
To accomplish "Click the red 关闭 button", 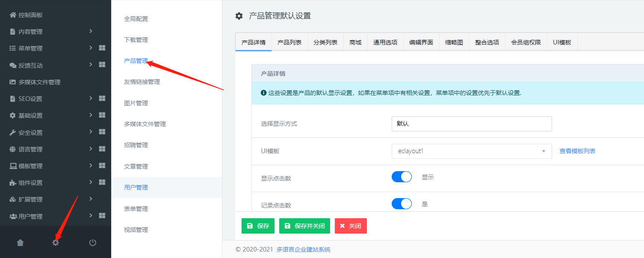I will coord(351,226).
